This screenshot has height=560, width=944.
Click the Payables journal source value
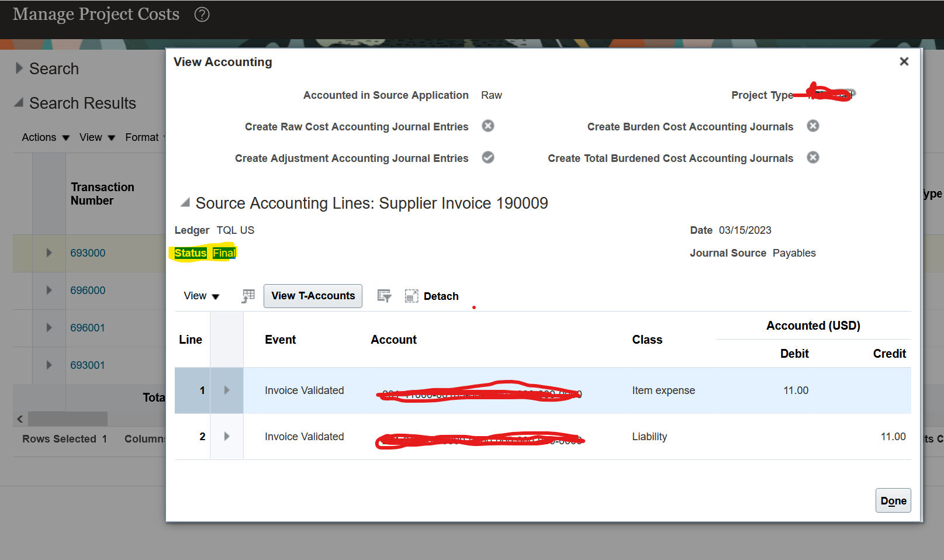[794, 253]
